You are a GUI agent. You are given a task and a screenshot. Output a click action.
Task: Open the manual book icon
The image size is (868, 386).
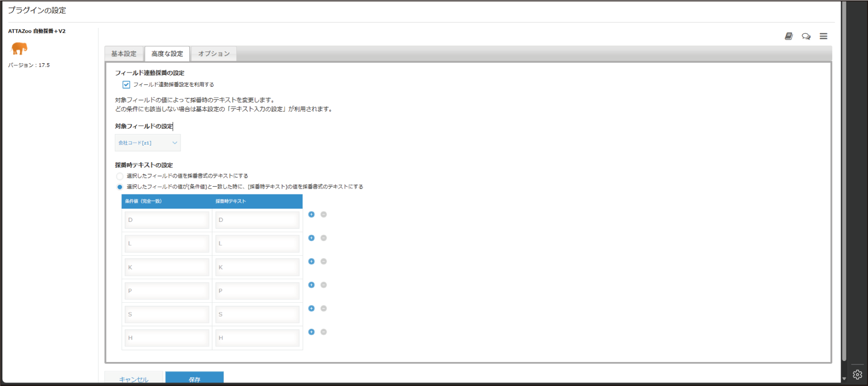pos(789,36)
